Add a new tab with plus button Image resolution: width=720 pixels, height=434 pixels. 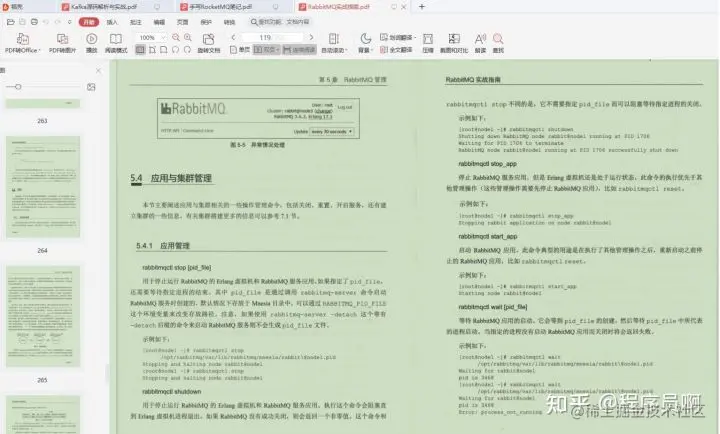pos(422,6)
